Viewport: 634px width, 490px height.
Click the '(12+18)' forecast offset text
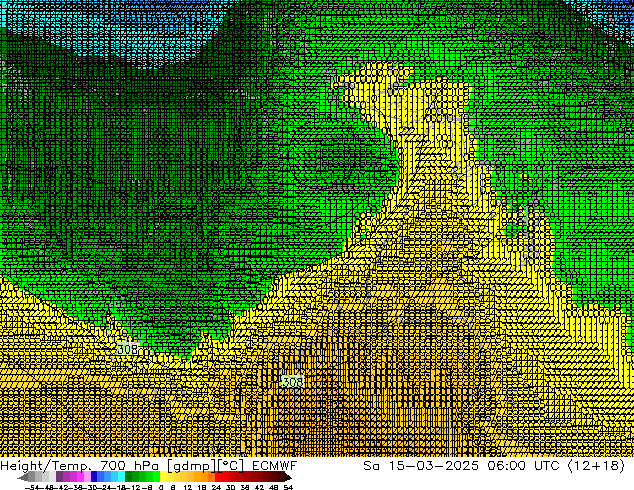pos(596,466)
